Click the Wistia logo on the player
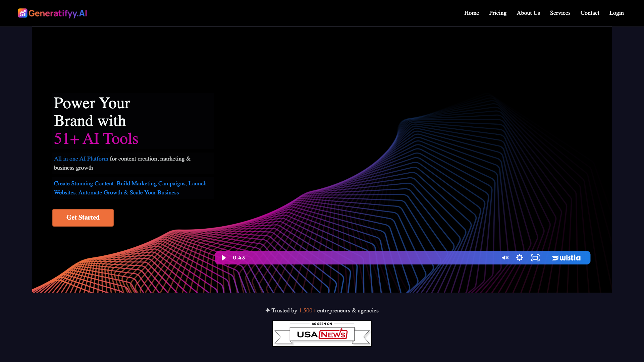The height and width of the screenshot is (362, 644). point(566,258)
